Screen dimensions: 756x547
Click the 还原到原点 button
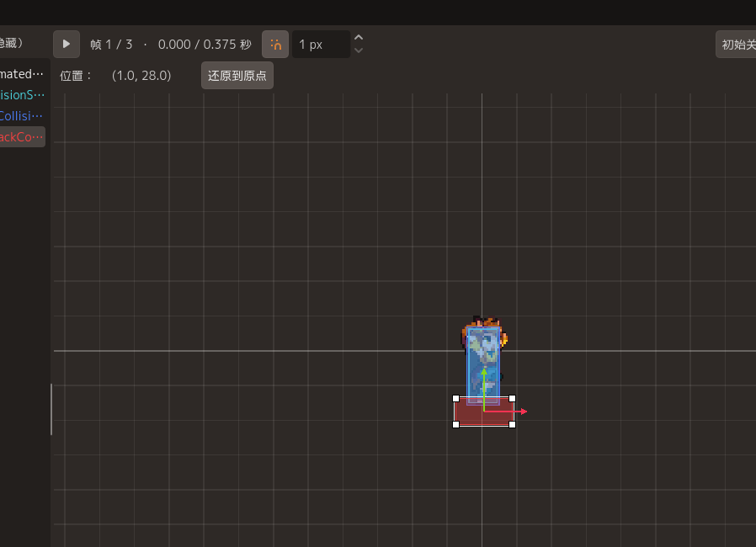237,76
